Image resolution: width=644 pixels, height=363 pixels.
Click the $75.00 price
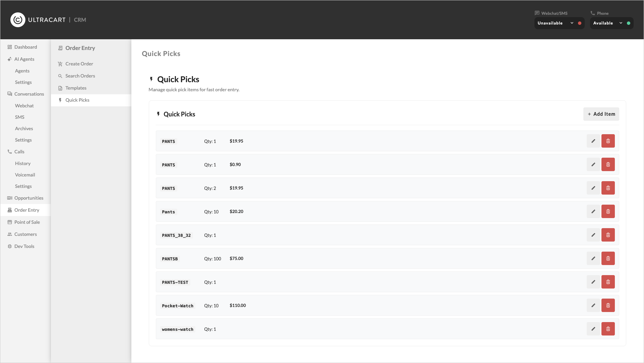236,258
